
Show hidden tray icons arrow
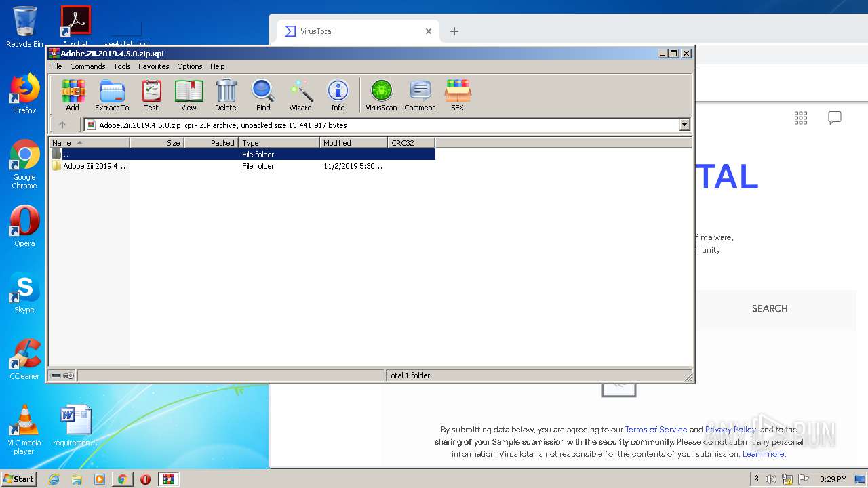click(757, 479)
